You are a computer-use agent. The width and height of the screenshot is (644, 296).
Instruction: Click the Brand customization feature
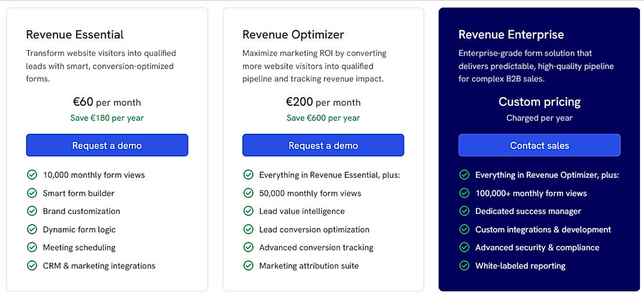[x=82, y=211]
